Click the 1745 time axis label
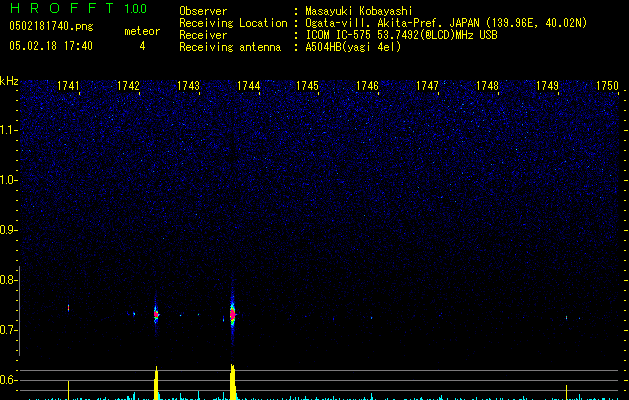Viewport: 629px width, 400px height. pyautogui.click(x=307, y=86)
